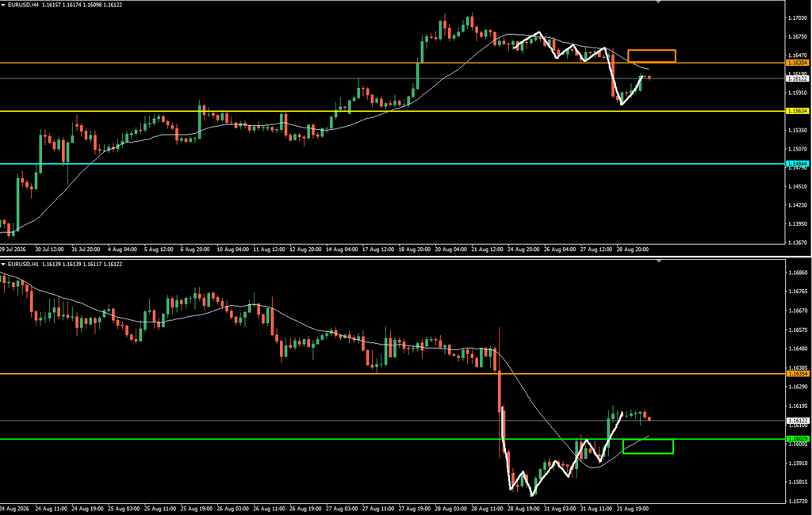Select the green horizontal line on H1 chart
Screen dimensions: 812x515
tap(393, 439)
